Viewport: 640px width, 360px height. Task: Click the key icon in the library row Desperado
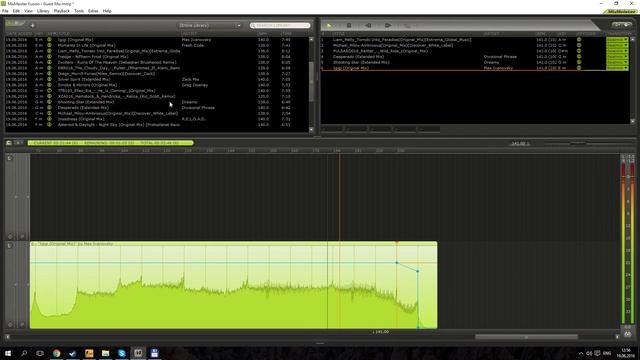coord(49,108)
